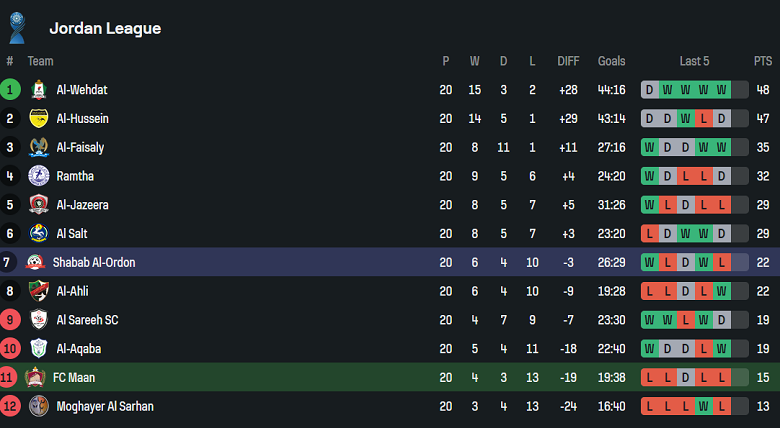The image size is (780, 428).
Task: Click the green rank 1 position badge
Action: 10,90
